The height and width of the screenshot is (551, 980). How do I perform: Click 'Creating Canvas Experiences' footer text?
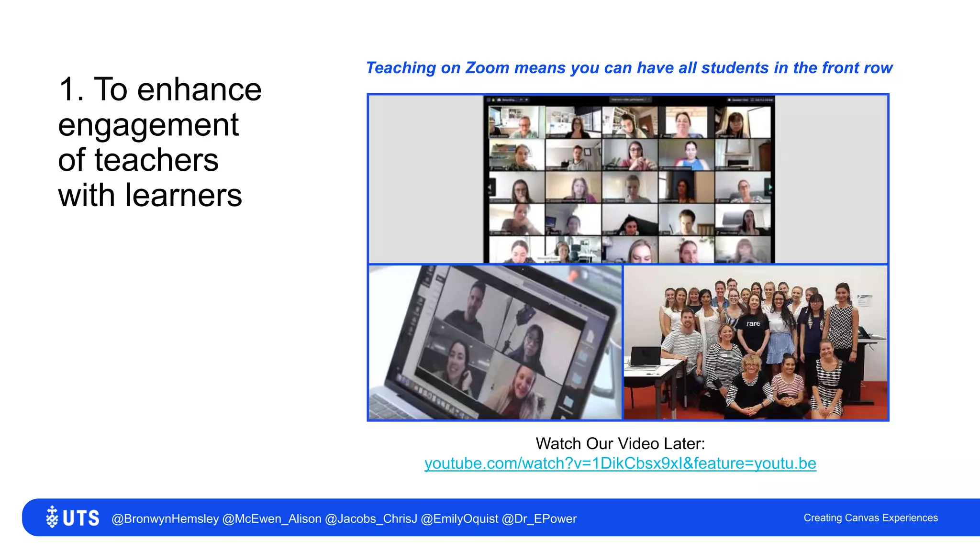pyautogui.click(x=870, y=518)
